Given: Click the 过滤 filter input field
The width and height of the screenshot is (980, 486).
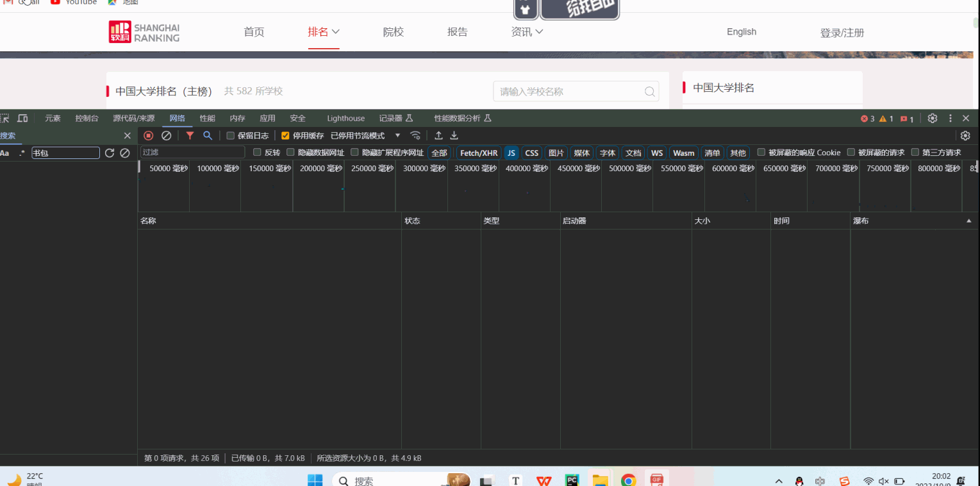Looking at the screenshot, I should pos(193,153).
